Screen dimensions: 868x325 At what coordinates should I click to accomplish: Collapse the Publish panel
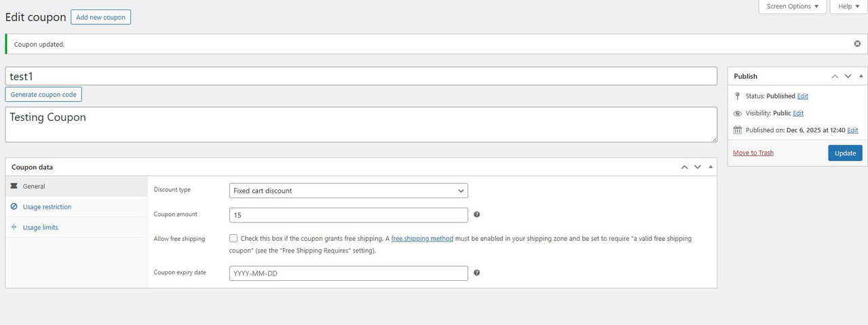point(861,76)
